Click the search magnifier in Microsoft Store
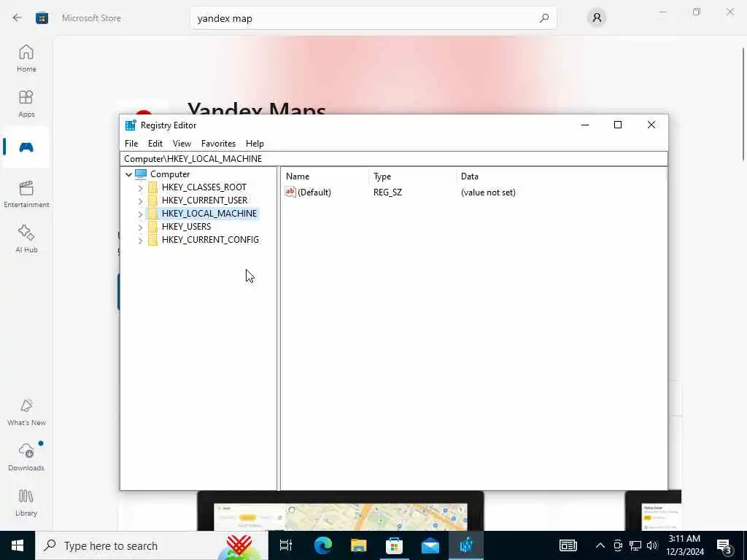Viewport: 747px width, 560px height. click(x=544, y=18)
